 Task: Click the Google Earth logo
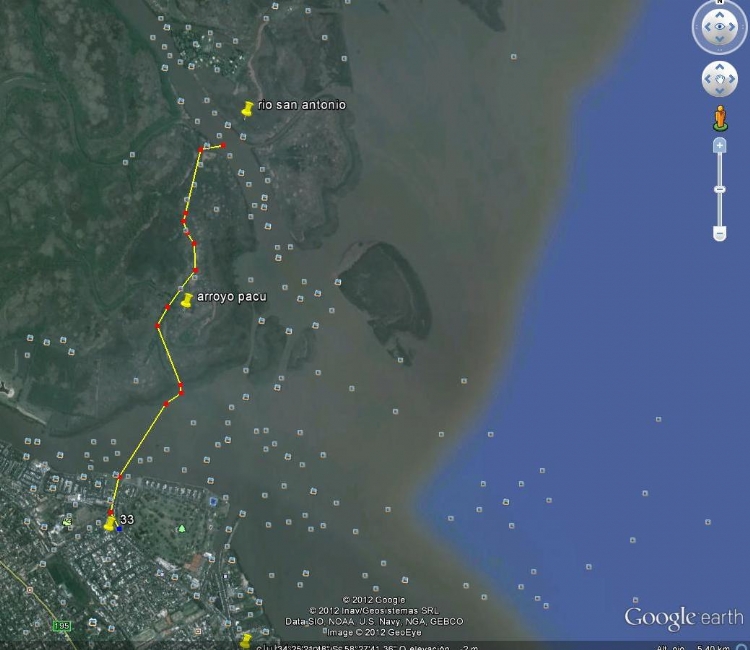pos(684,618)
